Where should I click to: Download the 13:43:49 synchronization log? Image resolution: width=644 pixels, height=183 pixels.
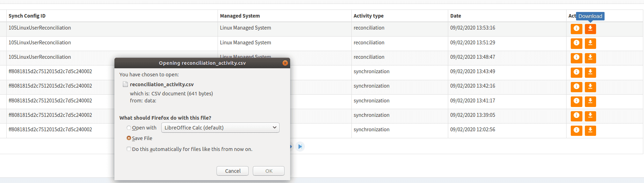(x=590, y=72)
